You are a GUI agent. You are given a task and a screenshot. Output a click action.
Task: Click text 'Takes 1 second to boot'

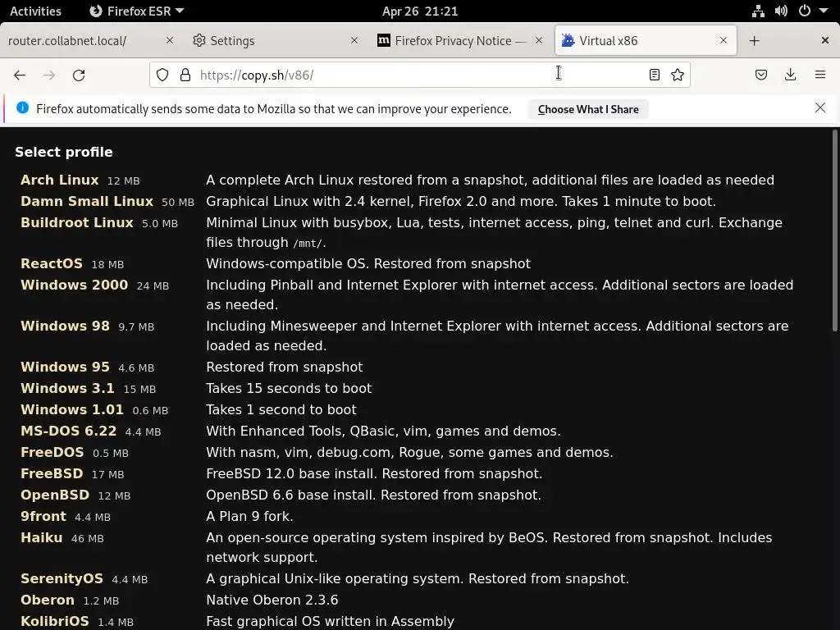(x=281, y=410)
